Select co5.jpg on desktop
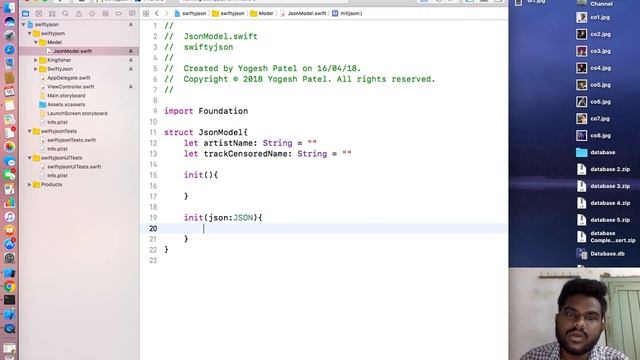Screen dimensions: 640x360 (x=593, y=85)
